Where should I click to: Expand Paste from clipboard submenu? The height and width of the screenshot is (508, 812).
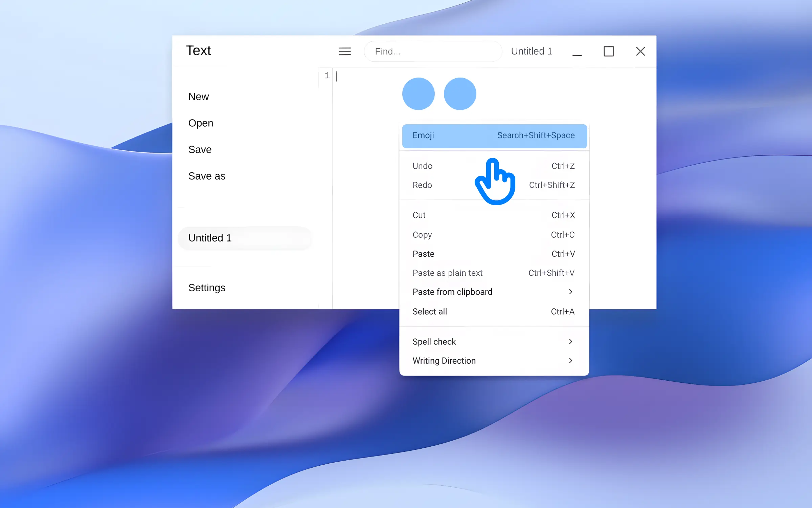494,292
